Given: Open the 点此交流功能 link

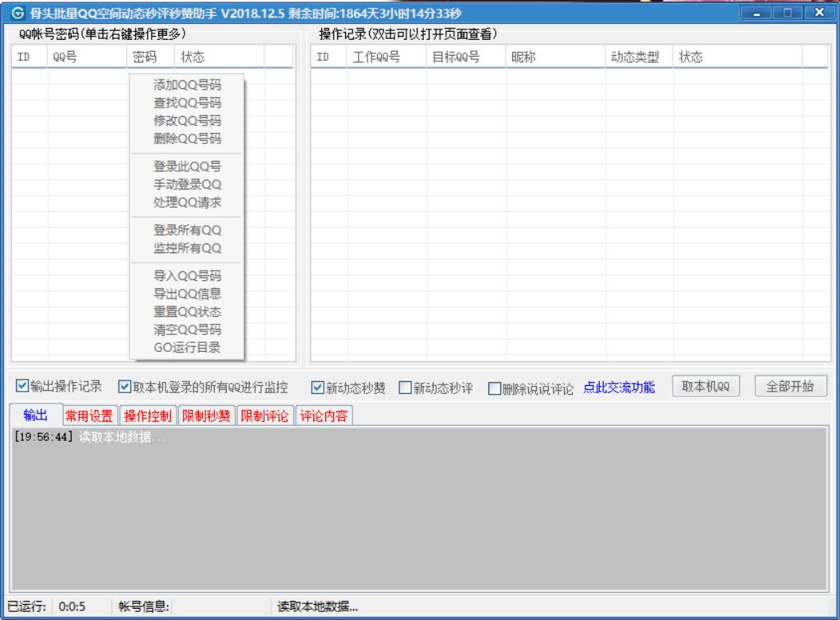Looking at the screenshot, I should click(619, 388).
